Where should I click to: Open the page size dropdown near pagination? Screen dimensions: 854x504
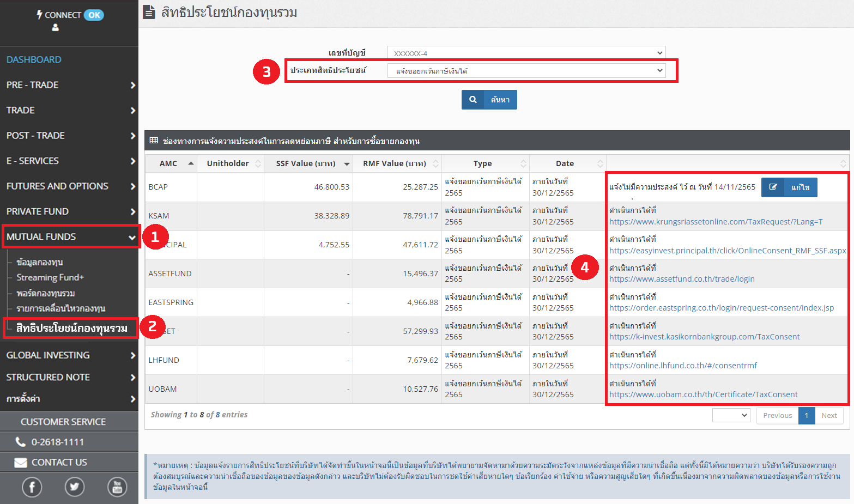click(x=731, y=415)
